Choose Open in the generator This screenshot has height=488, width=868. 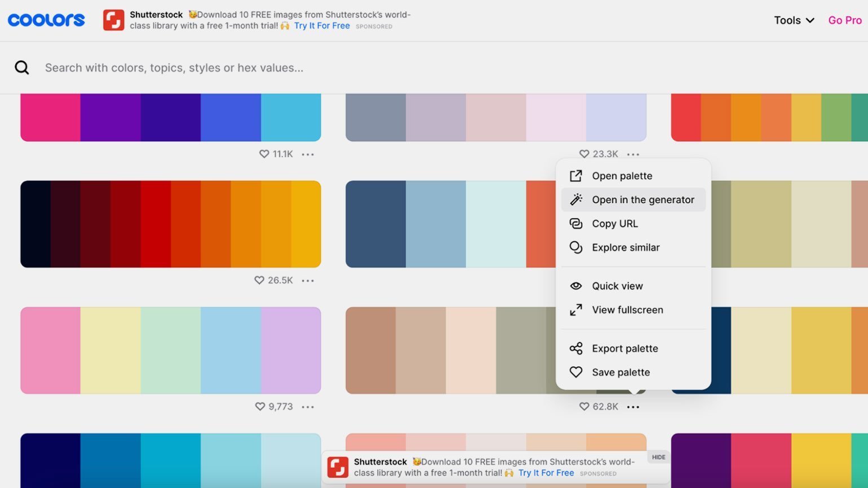(x=633, y=199)
